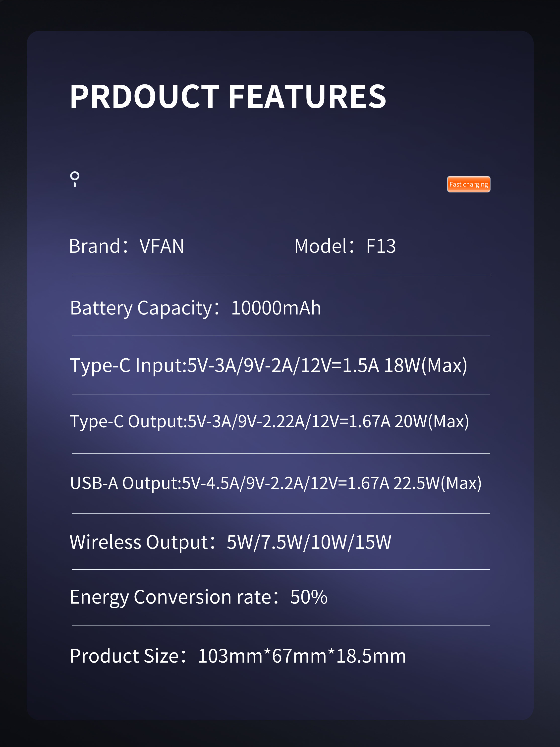Click the PRDOUCT FEATURES heading
This screenshot has width=560, height=747.
tap(228, 97)
